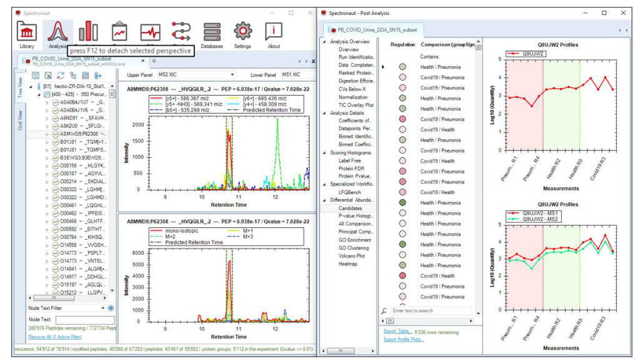Select the PB_COVID_Urine_DDA_SN15_subset tab in Analysis window

click(x=83, y=61)
